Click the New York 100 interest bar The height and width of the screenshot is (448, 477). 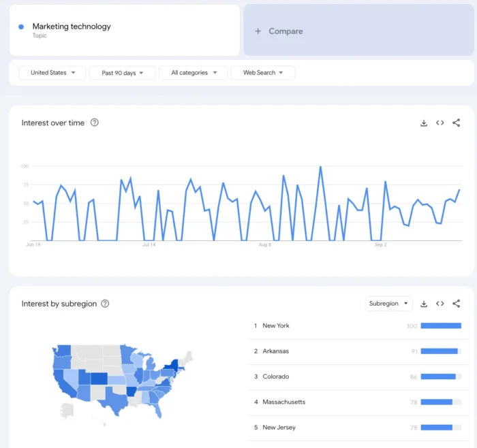click(441, 326)
